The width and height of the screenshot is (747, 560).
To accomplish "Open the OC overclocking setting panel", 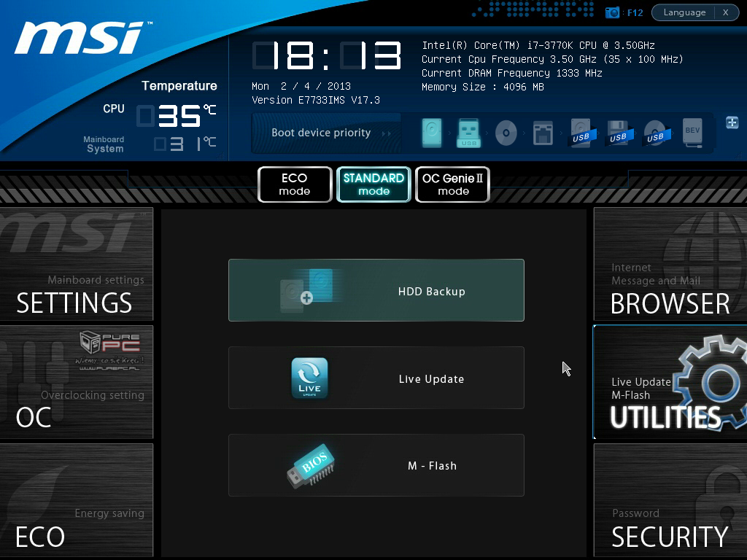I will 76,382.
